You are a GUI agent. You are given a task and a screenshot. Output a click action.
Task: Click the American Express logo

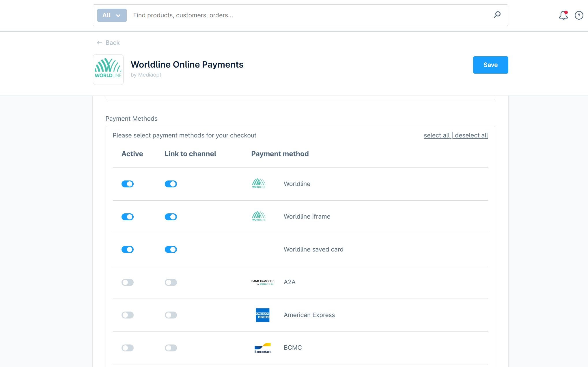coord(262,315)
